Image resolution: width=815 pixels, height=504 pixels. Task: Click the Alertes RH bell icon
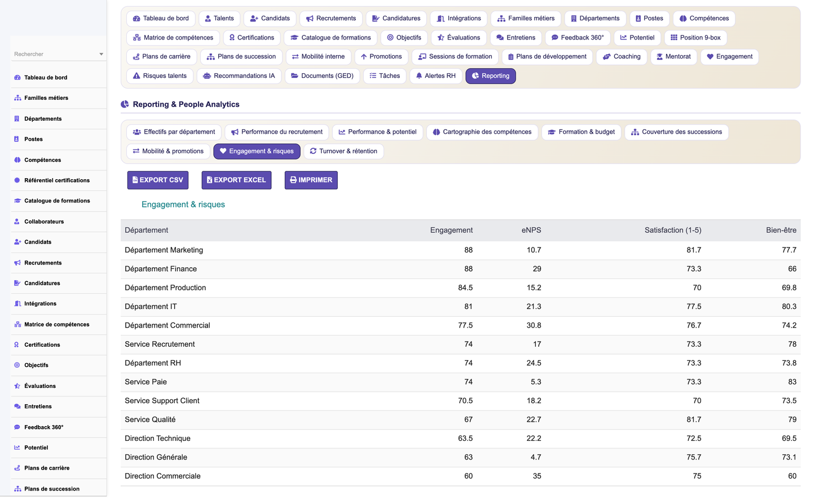[419, 76]
